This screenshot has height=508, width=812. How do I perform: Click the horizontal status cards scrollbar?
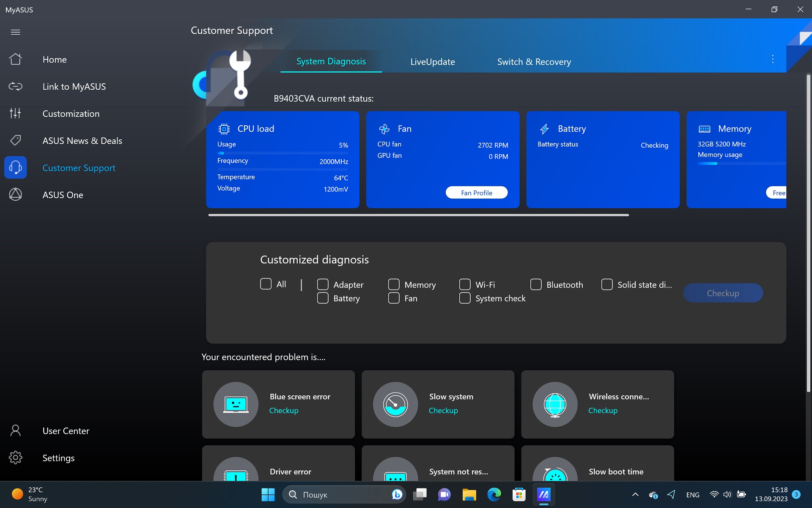click(x=419, y=215)
